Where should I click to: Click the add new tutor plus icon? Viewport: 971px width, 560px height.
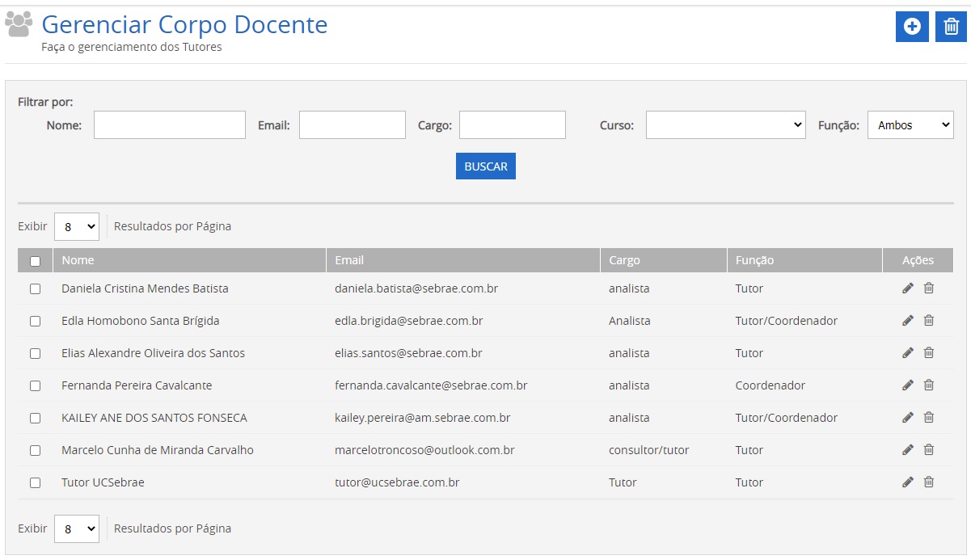(x=912, y=27)
